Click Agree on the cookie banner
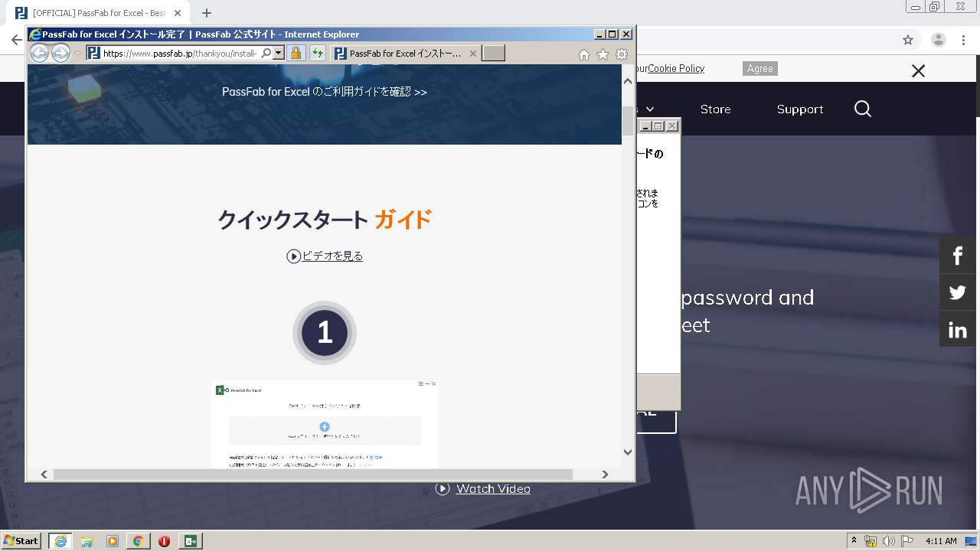This screenshot has width=980, height=551. click(760, 69)
